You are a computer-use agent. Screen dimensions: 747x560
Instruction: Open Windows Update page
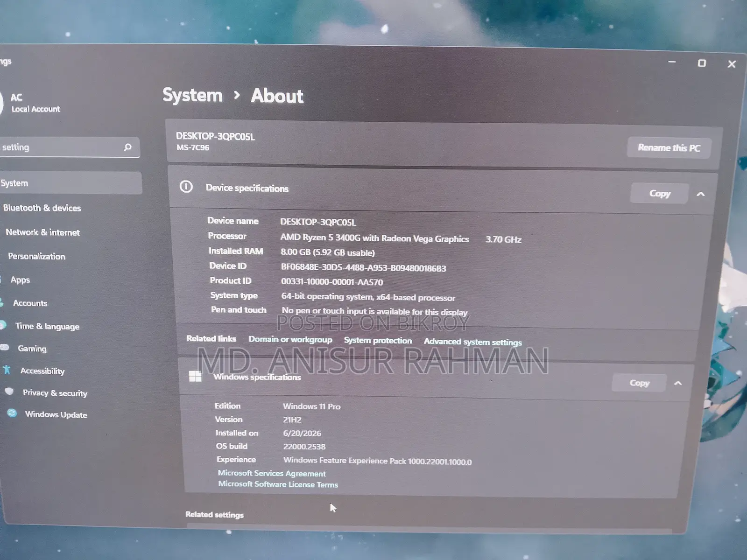point(56,414)
